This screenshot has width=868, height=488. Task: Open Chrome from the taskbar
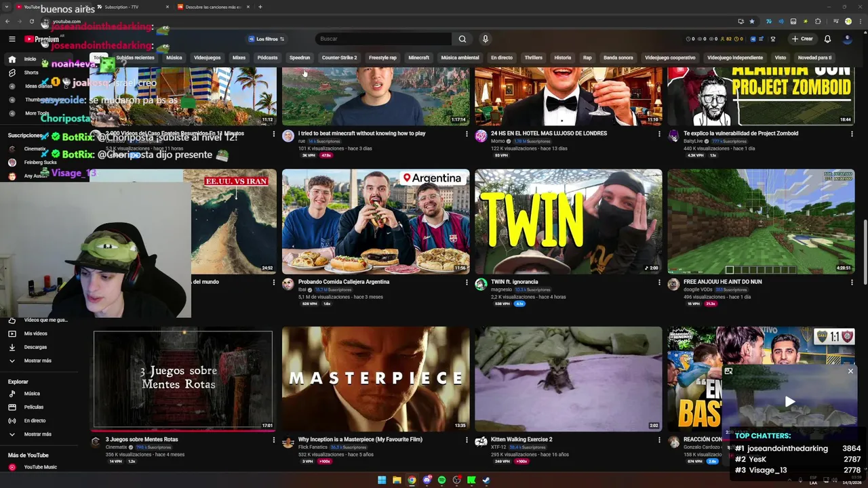[x=412, y=480]
